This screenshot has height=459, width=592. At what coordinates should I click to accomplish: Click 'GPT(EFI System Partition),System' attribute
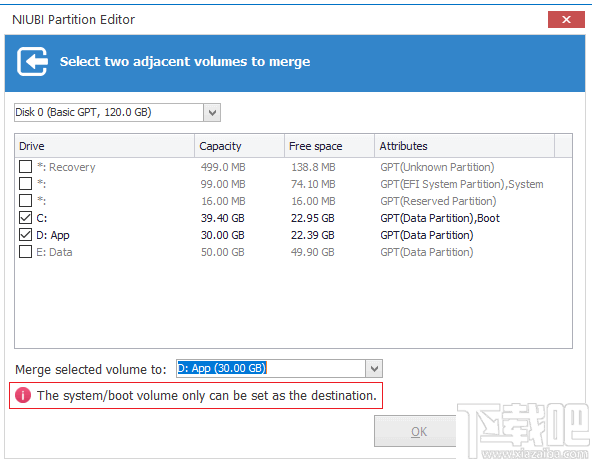tap(462, 184)
